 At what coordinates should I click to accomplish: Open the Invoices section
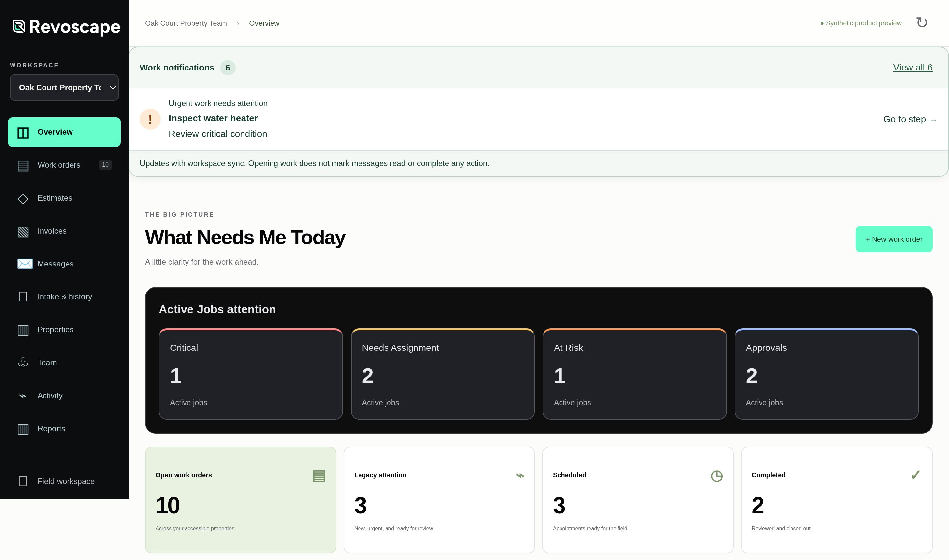tap(64, 231)
